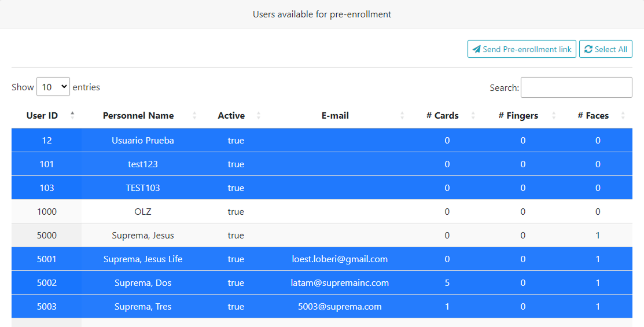Image resolution: width=644 pixels, height=327 pixels.
Task: Click the sort arrows beside E-mail column
Action: (x=402, y=116)
